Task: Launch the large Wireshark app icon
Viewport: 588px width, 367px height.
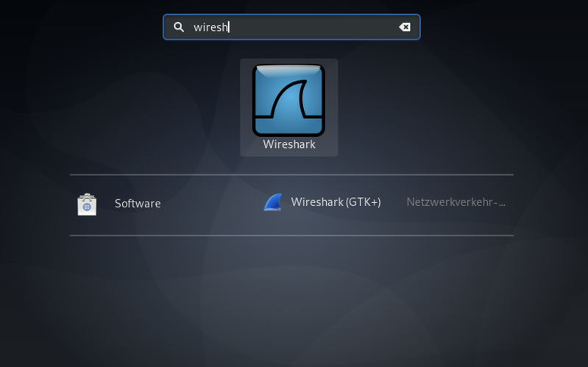Action: tap(288, 100)
